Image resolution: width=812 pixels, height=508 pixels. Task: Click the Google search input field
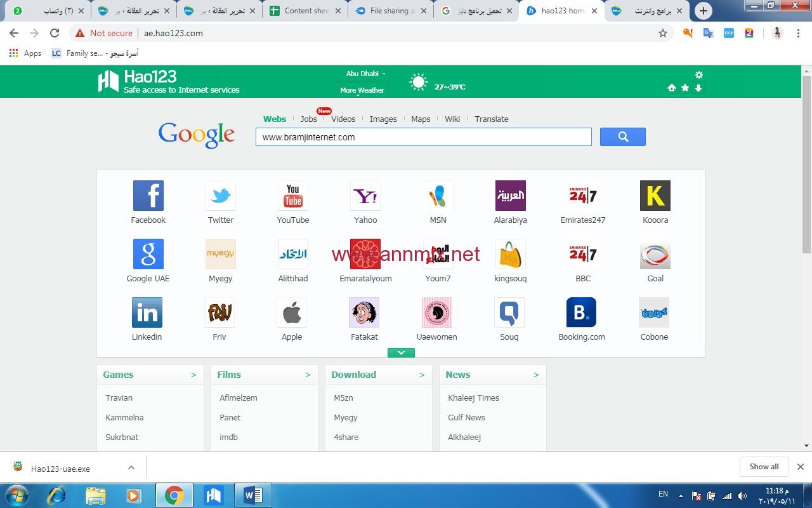[x=424, y=137]
